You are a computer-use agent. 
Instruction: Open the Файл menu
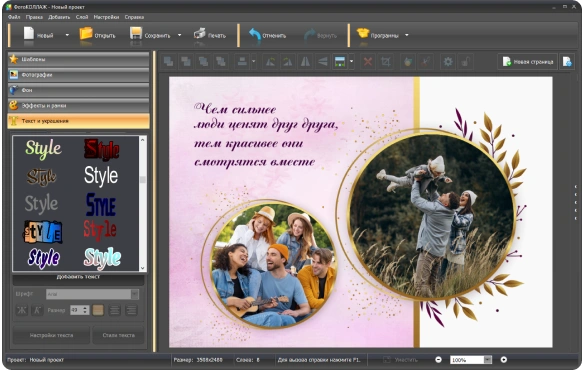point(14,17)
